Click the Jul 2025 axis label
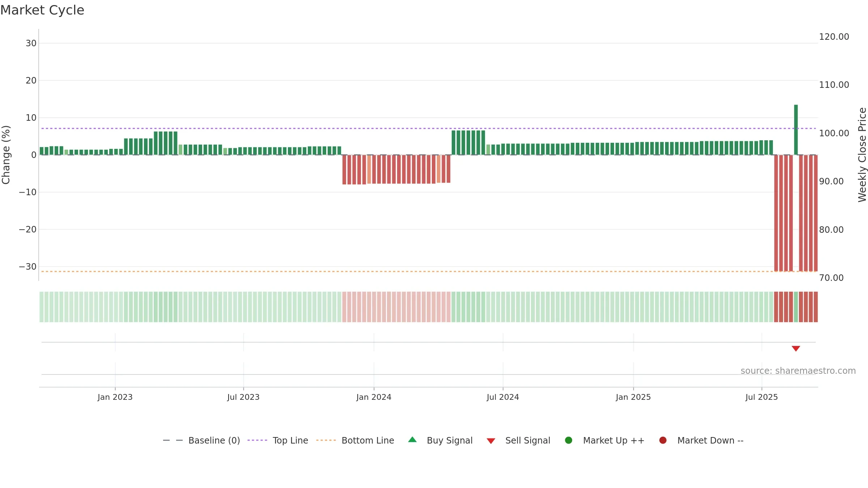868x488 pixels. click(x=762, y=397)
